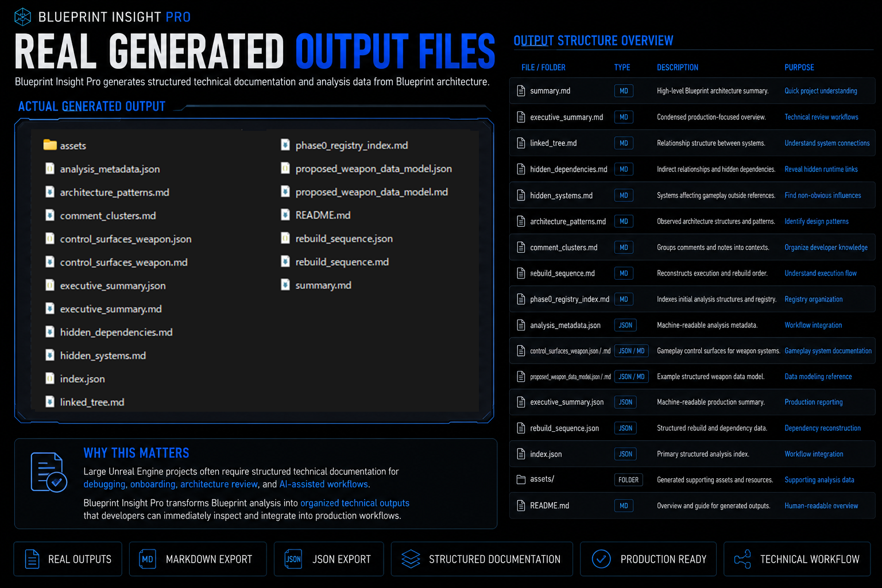Click the file icon beside linked_tree.md in the file list
The width and height of the screenshot is (882, 588).
point(50,401)
